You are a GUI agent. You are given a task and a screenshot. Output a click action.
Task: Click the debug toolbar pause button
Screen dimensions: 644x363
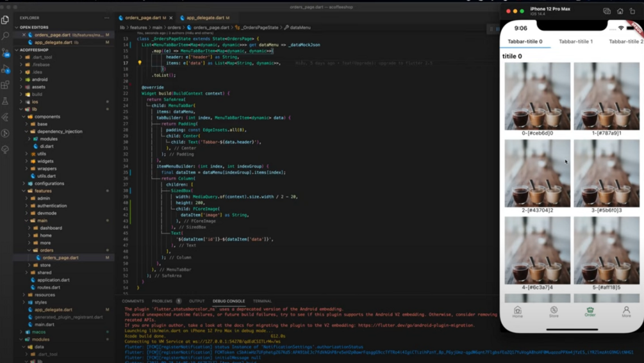coord(498,29)
